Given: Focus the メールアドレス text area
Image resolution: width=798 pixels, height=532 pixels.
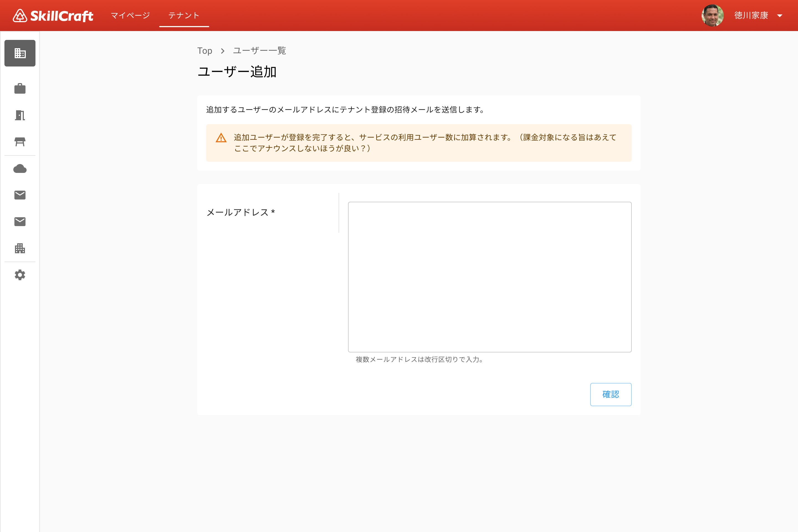Looking at the screenshot, I should (490, 277).
